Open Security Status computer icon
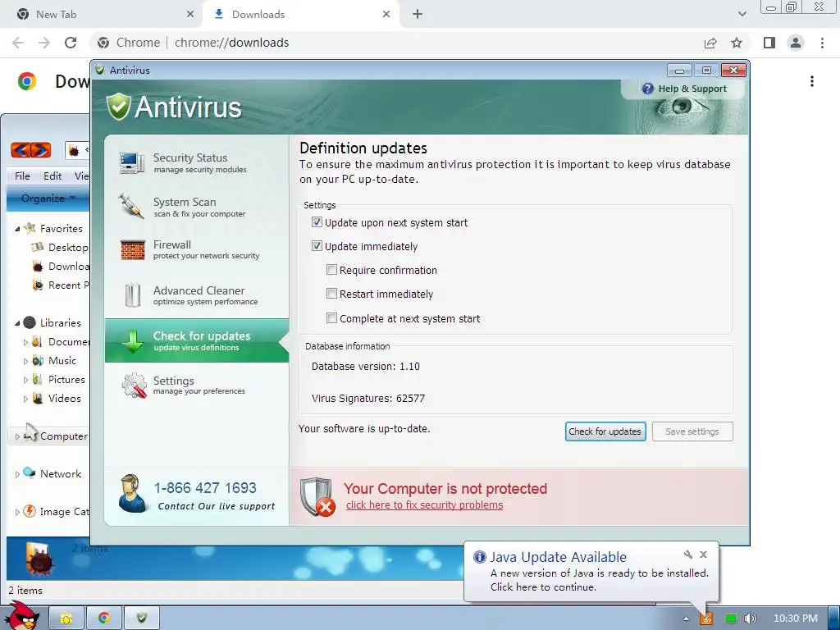Screen dimensions: 840x630 (132, 162)
